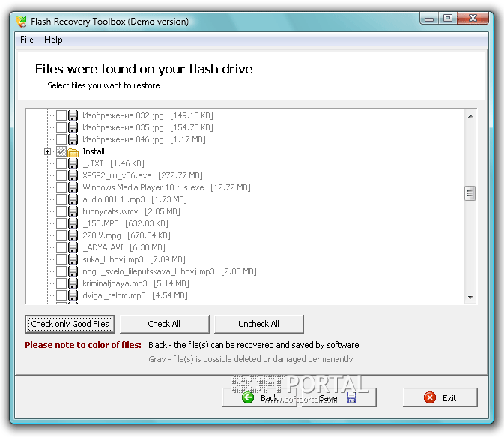Check the audio 001 1 .mp3 box
The height and width of the screenshot is (437, 504).
(x=61, y=199)
